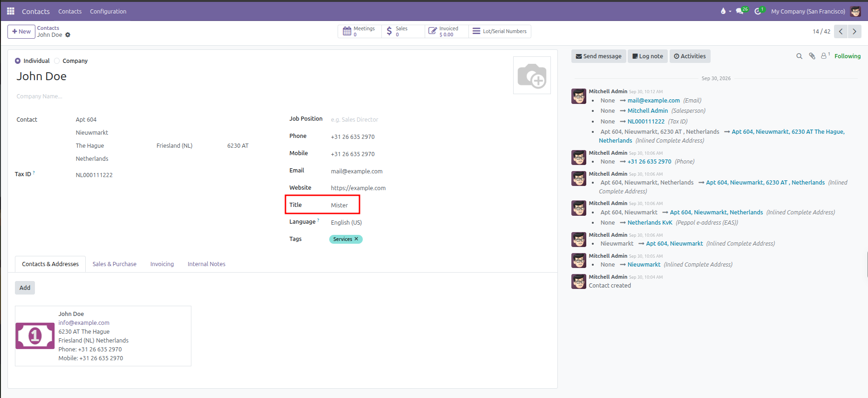Click Add button under Contacts & Addresses

pyautogui.click(x=25, y=288)
